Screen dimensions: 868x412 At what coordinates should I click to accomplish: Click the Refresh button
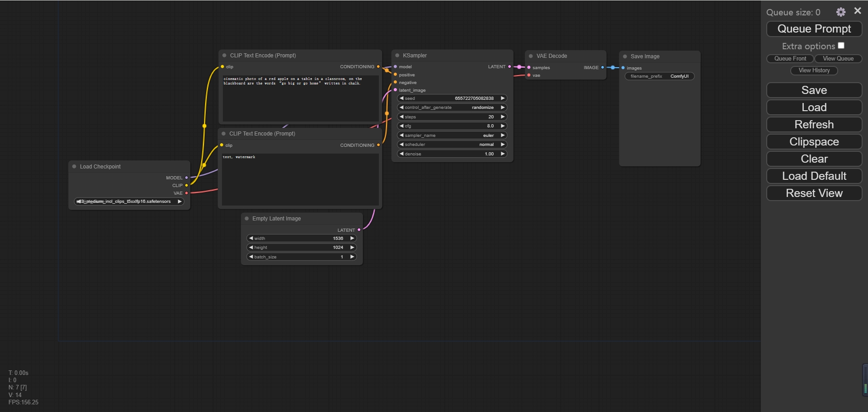point(814,125)
